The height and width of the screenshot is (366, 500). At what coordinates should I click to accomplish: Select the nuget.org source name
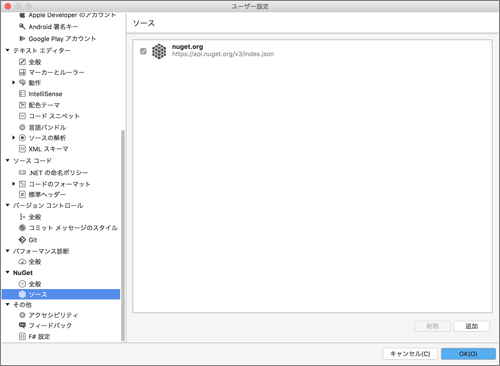pos(187,47)
